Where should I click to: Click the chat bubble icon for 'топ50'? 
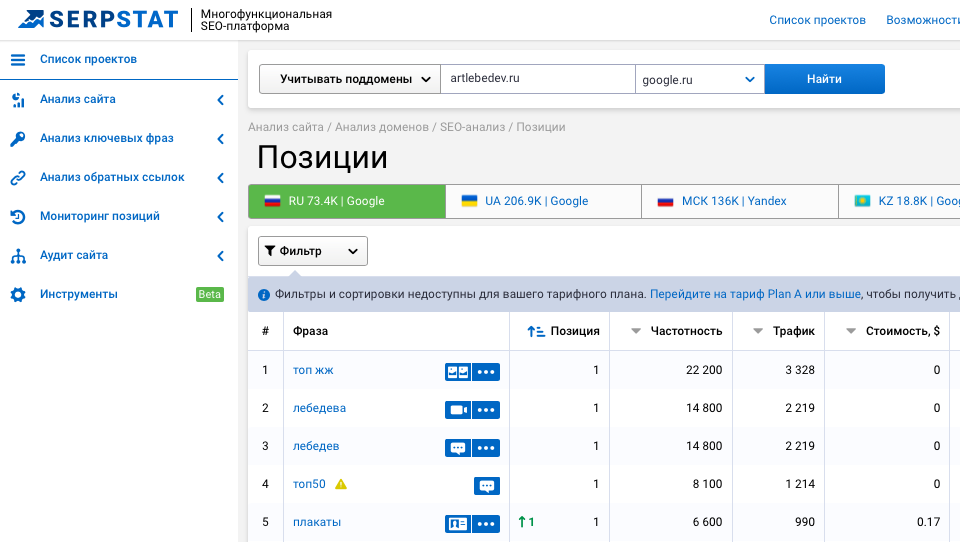click(486, 485)
